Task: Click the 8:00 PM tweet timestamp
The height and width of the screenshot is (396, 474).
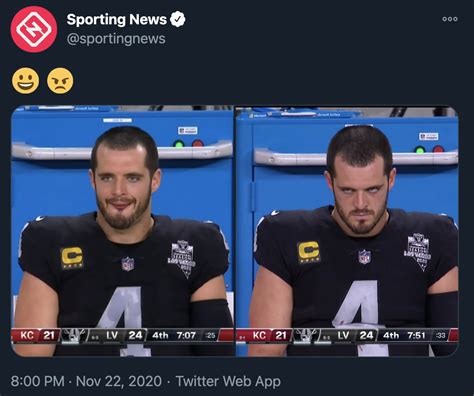Action: [x=38, y=381]
